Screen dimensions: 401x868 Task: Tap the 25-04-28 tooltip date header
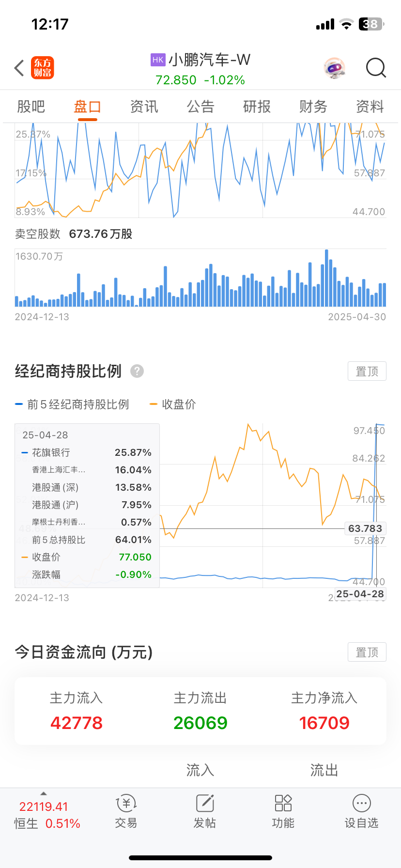45,435
